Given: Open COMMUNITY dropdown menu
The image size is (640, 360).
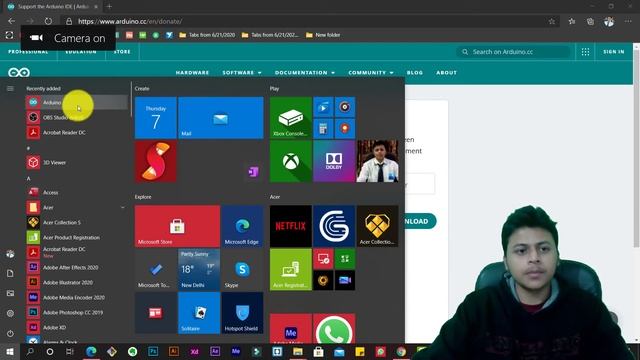Looking at the screenshot, I should pos(371,73).
